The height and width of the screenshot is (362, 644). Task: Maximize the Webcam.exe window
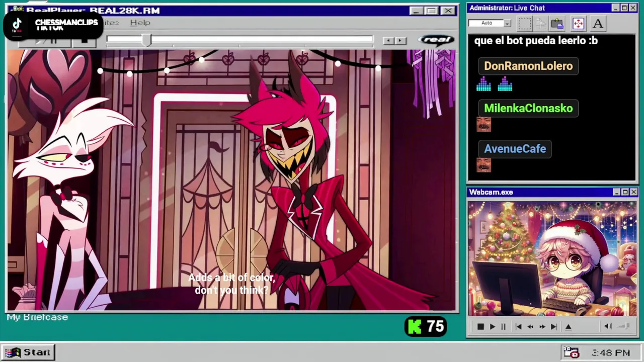pyautogui.click(x=625, y=192)
